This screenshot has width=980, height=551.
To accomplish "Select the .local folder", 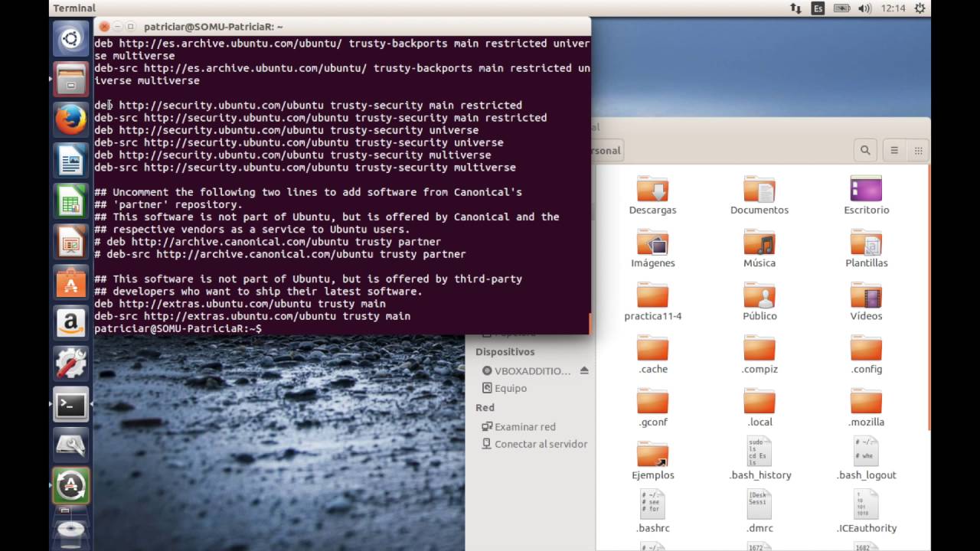I will click(x=759, y=408).
